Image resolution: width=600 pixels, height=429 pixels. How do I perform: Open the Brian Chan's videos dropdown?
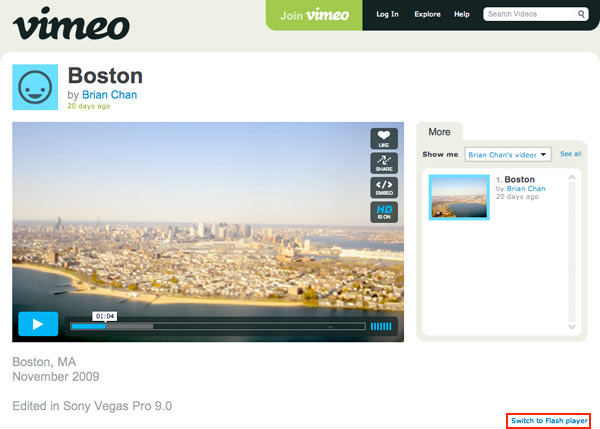(x=508, y=155)
